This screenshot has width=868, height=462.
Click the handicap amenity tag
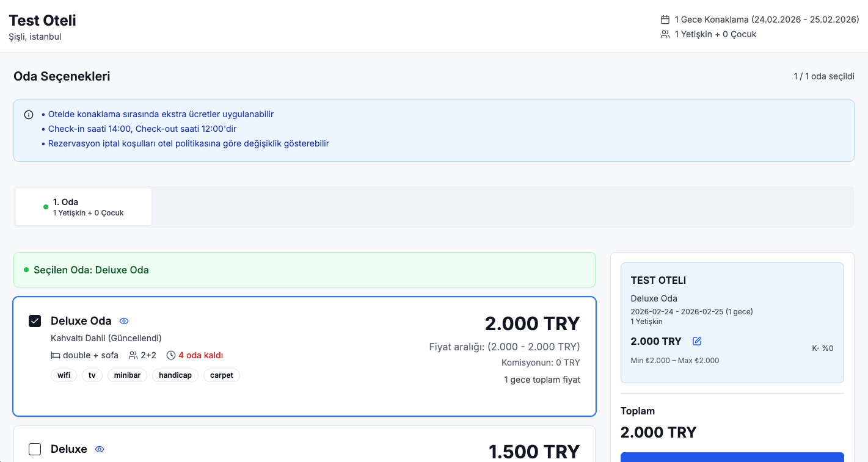point(175,375)
